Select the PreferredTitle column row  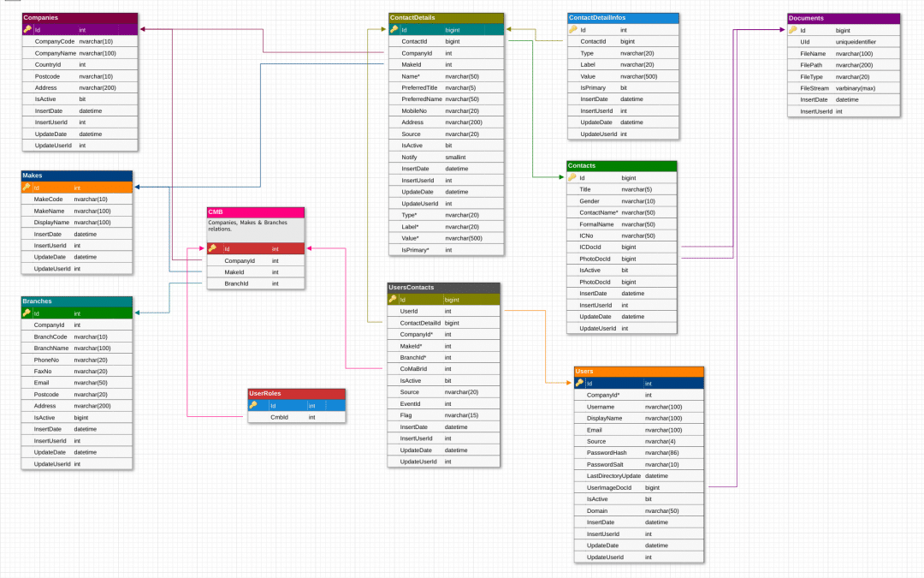446,88
